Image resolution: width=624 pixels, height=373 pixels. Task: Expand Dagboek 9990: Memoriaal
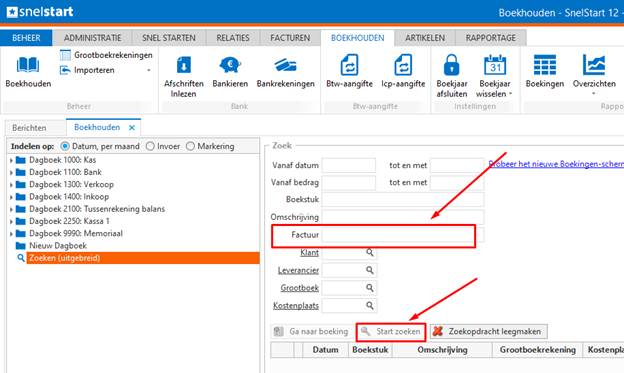click(x=11, y=234)
